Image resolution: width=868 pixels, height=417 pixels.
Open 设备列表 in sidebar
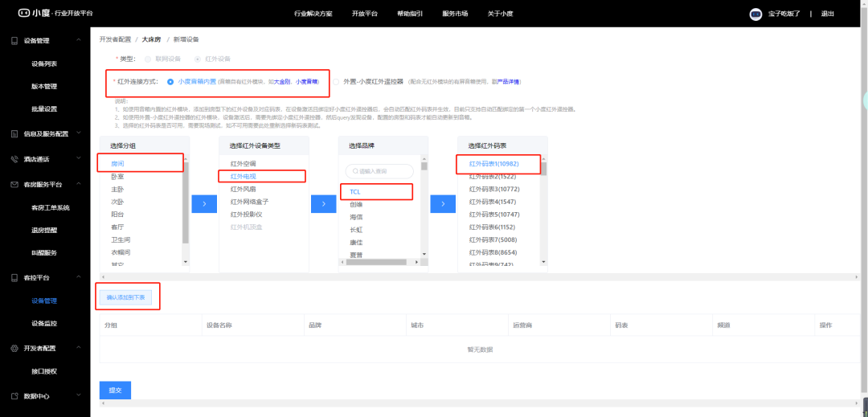pyautogui.click(x=44, y=63)
